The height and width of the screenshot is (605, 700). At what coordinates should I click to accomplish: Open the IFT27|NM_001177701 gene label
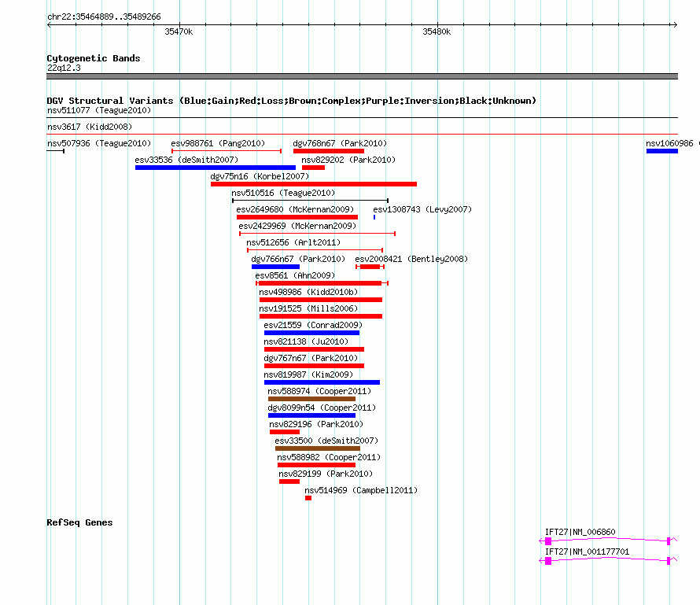point(587,552)
